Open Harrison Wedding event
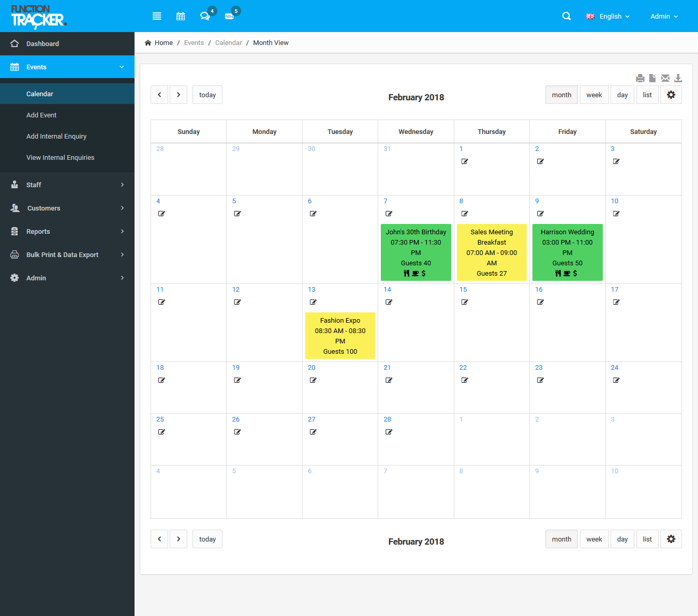Screen dimensions: 698x616 coord(568,252)
